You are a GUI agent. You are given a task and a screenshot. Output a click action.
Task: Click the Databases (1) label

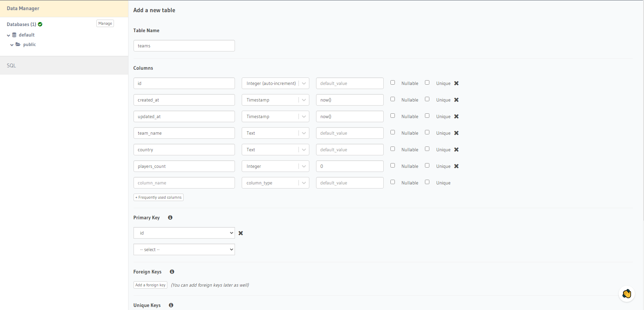pyautogui.click(x=21, y=24)
